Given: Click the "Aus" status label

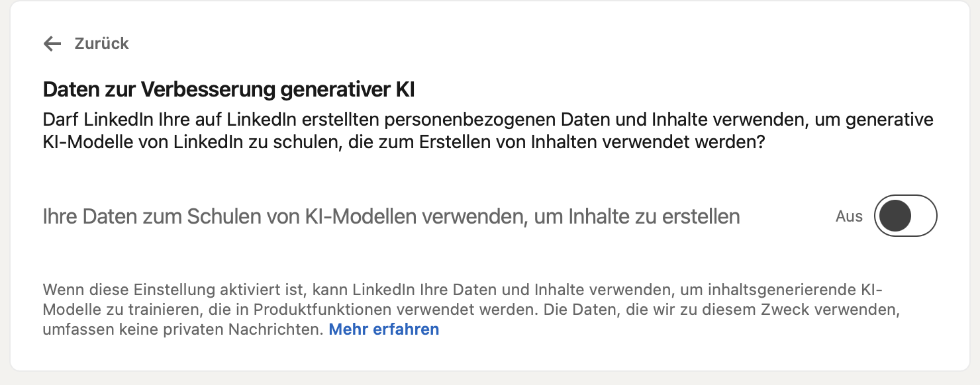Looking at the screenshot, I should click(x=849, y=216).
